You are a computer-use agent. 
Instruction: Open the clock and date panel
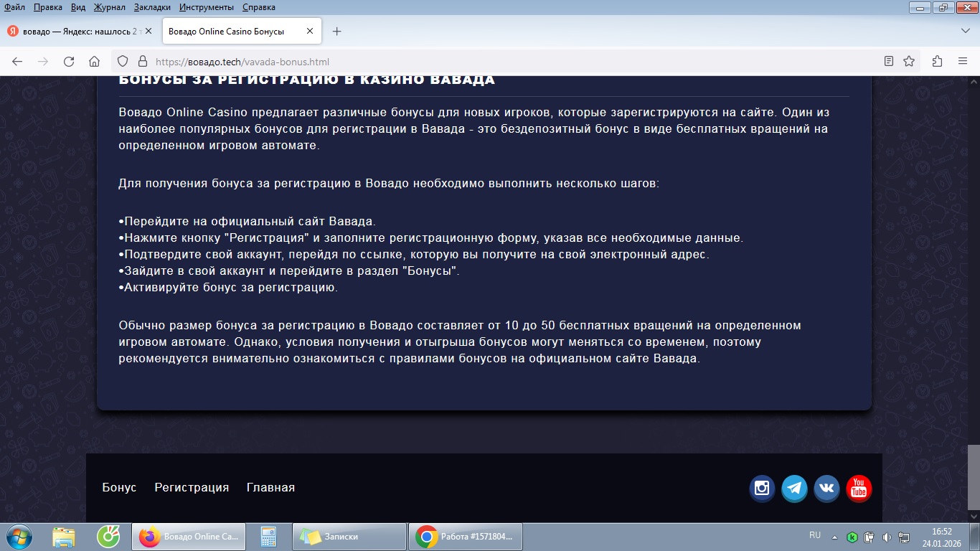942,537
